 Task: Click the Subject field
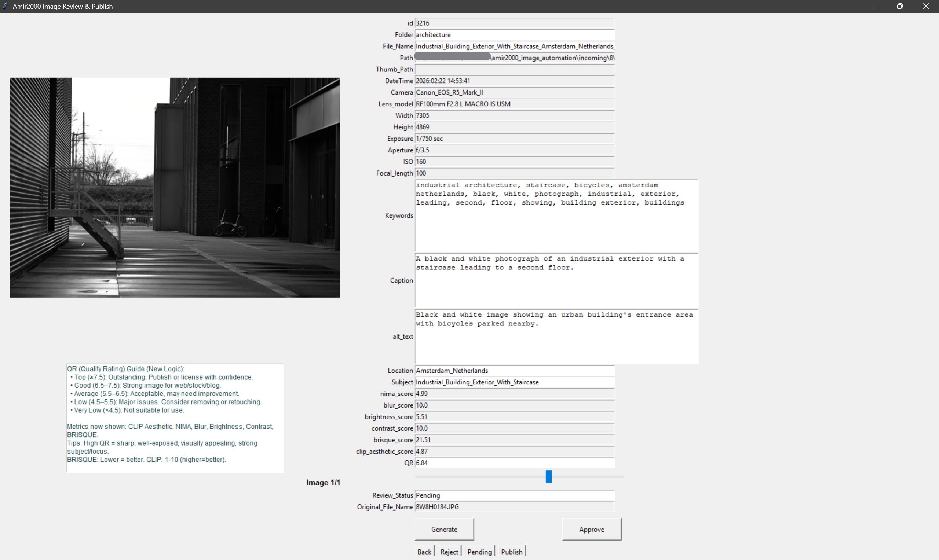pos(514,382)
